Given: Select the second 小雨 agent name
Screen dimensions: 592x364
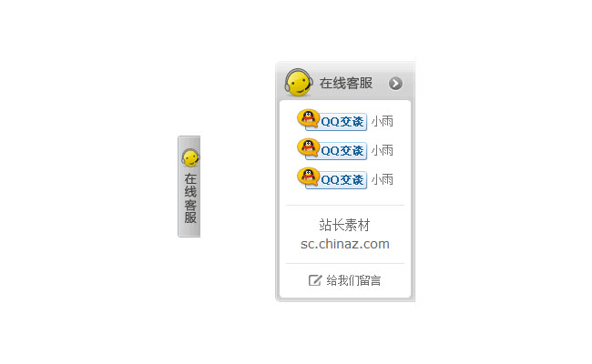Looking at the screenshot, I should point(383,150).
